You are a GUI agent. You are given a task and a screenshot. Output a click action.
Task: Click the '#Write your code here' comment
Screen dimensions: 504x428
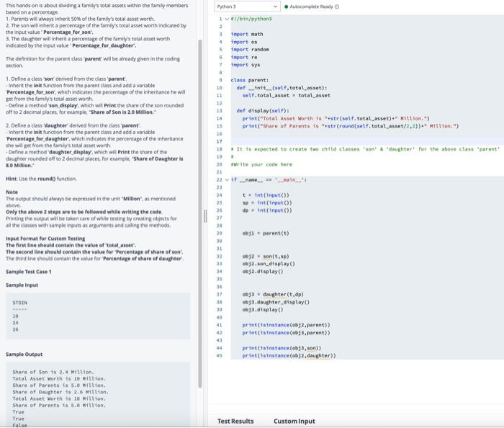click(x=261, y=164)
